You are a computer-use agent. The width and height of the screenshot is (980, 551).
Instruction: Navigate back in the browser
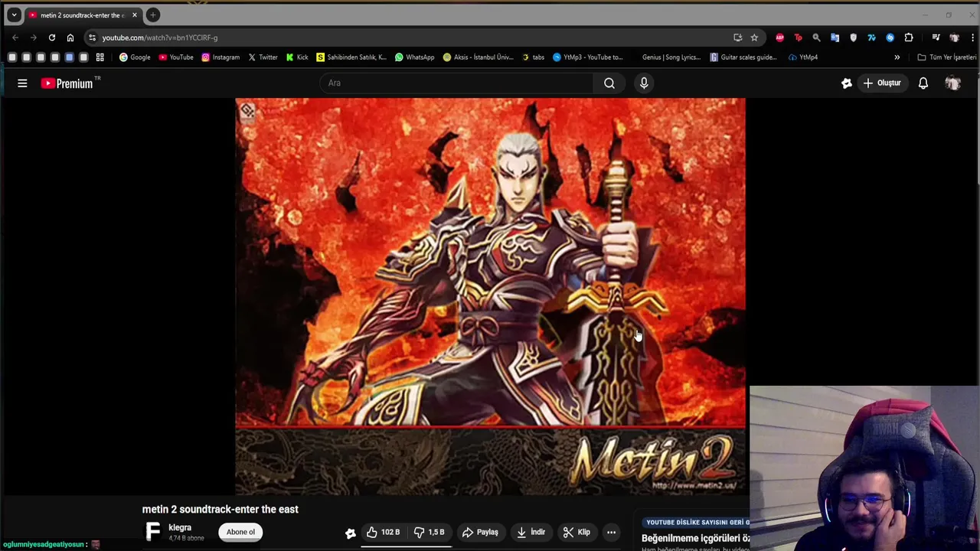pyautogui.click(x=15, y=37)
